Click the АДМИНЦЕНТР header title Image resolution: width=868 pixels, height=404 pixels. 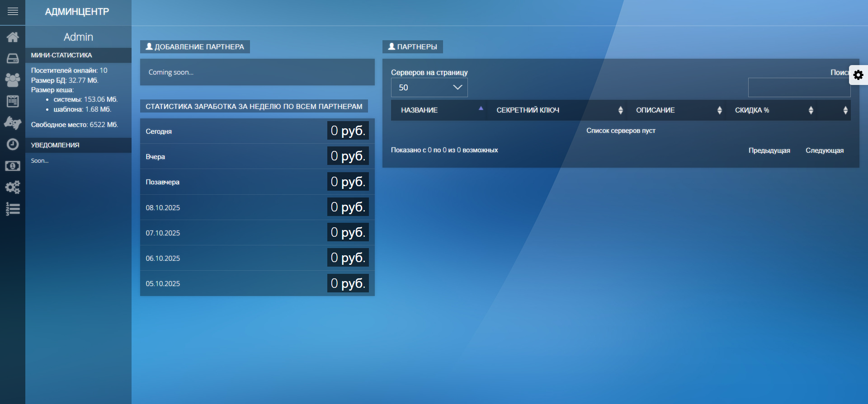[x=77, y=12]
